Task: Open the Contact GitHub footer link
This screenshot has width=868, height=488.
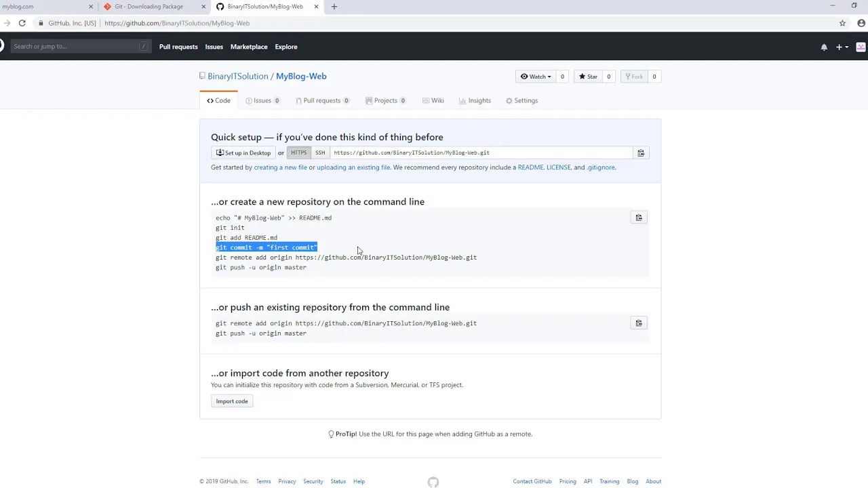Action: click(x=532, y=482)
